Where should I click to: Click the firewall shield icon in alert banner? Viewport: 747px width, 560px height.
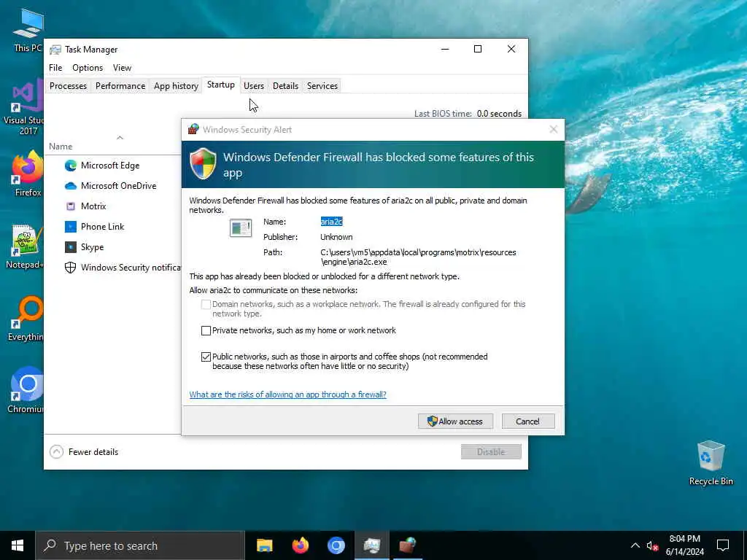click(x=203, y=163)
